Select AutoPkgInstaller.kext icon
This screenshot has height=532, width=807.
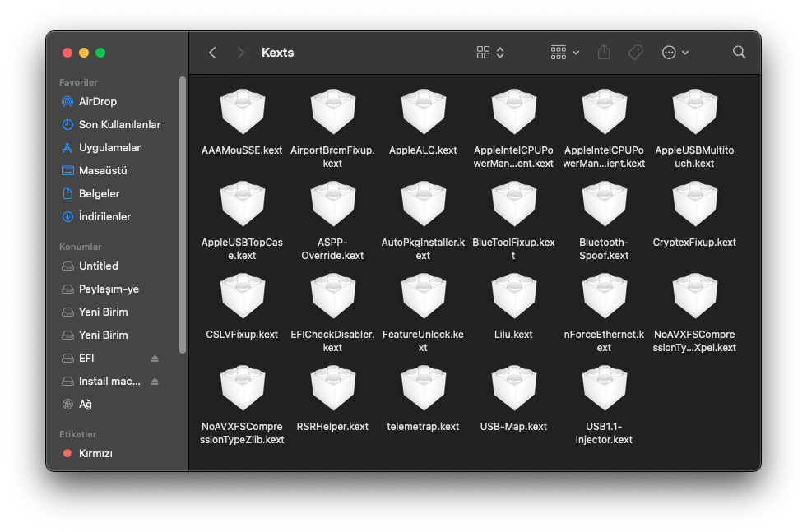tap(424, 204)
